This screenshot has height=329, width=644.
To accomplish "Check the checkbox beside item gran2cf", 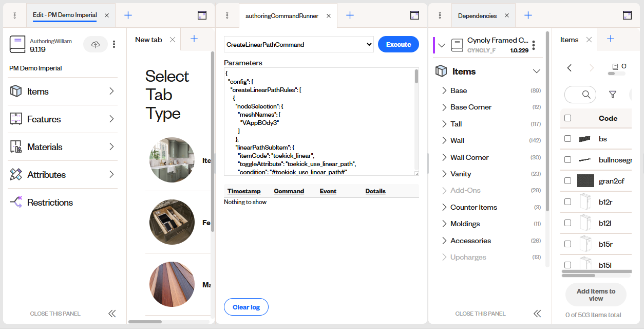I will pos(567,180).
